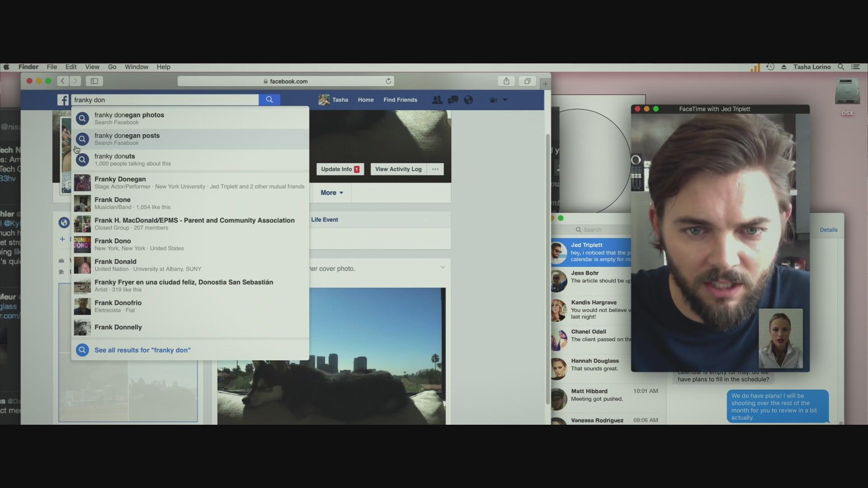
Task: Open Facebook messages icon
Action: (453, 100)
